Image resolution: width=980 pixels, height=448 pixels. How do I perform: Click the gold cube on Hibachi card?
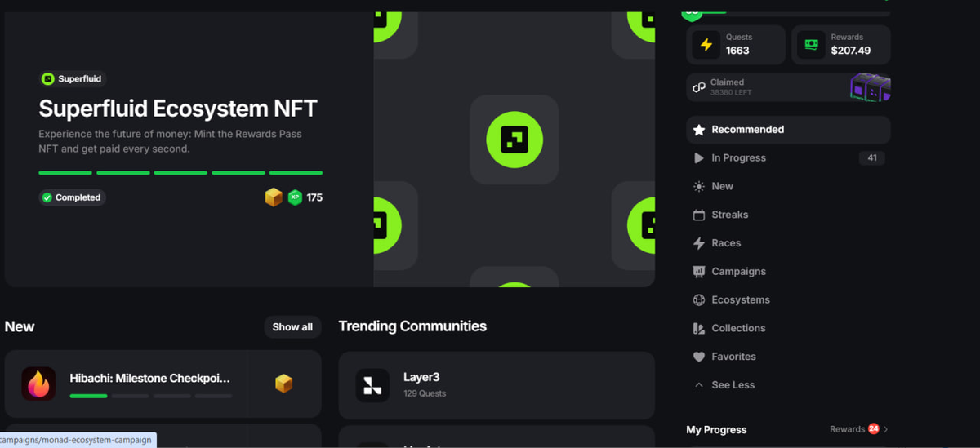(x=283, y=384)
